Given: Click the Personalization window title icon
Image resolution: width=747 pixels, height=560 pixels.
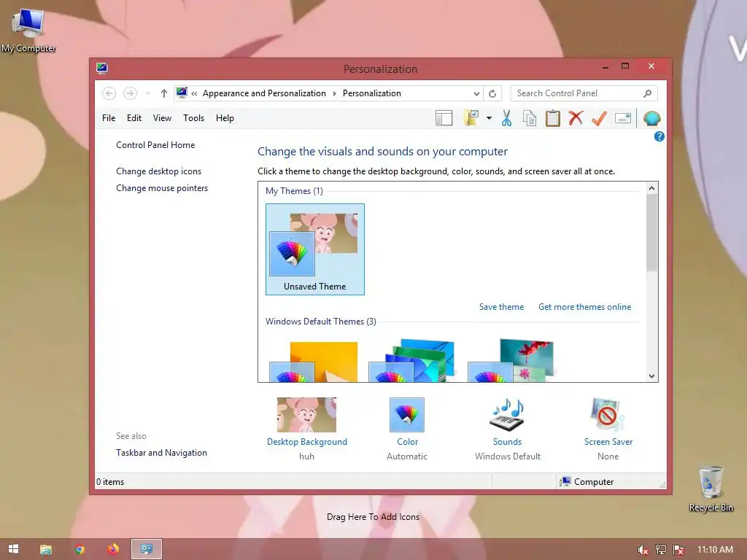Looking at the screenshot, I should point(101,68).
